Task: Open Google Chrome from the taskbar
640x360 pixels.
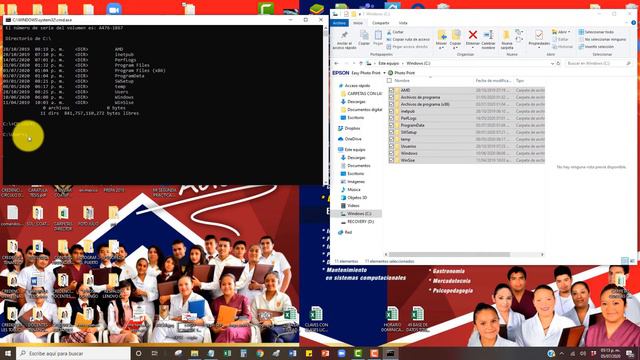Action: pos(260,353)
